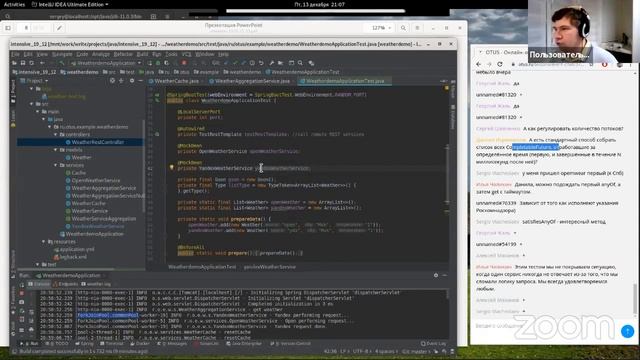Screen dimensions: 640x360
Task: Click the Stop (red square) toolbar icon
Action: (184, 63)
